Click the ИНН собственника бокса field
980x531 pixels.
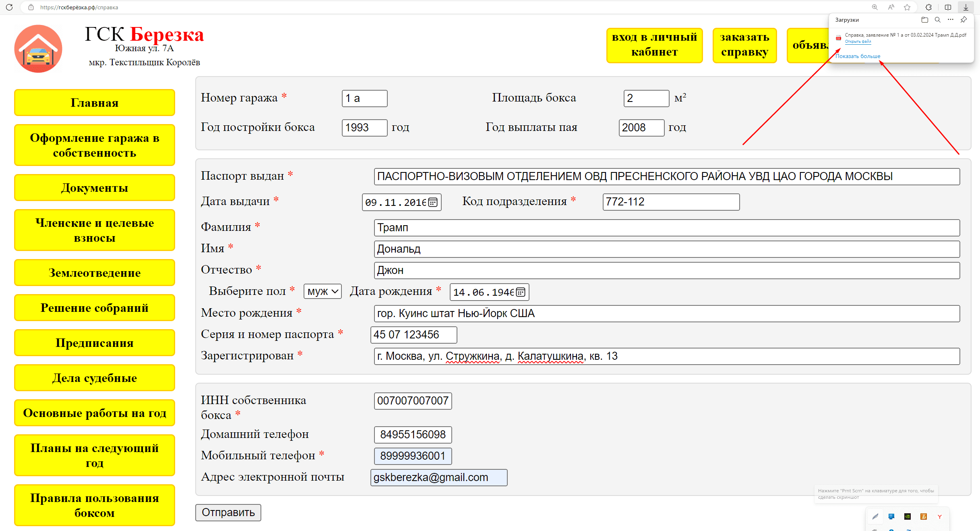pyautogui.click(x=413, y=401)
